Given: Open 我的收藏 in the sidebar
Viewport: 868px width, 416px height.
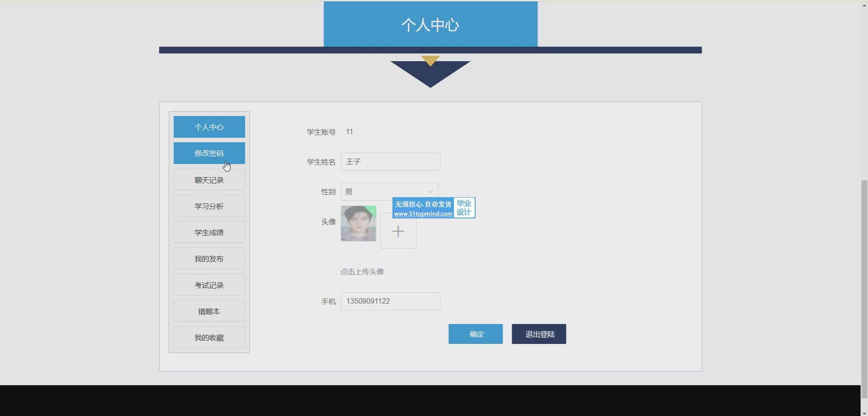Looking at the screenshot, I should pos(209,337).
